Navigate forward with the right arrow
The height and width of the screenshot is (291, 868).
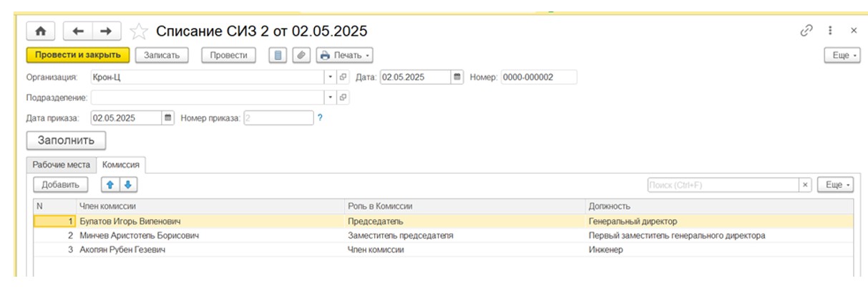(106, 31)
